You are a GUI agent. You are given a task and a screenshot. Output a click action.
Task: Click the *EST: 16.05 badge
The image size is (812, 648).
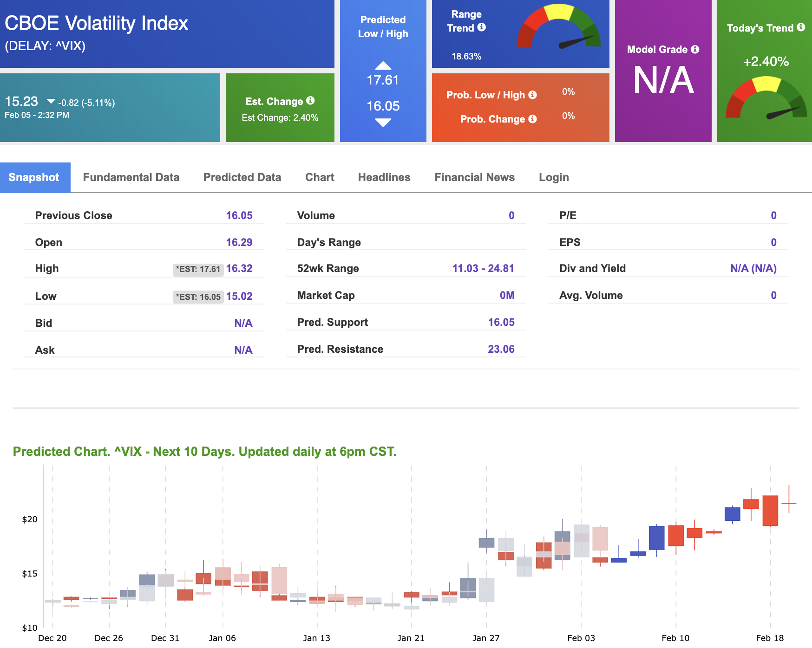point(198,297)
